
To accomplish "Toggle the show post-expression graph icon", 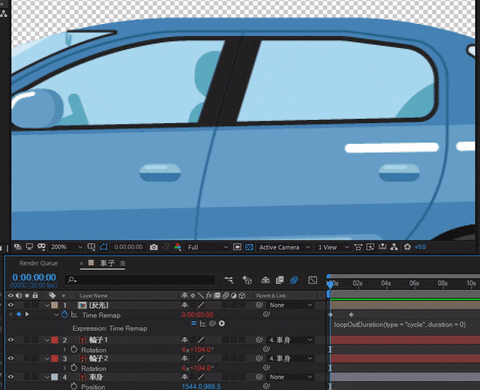I will click(203, 323).
